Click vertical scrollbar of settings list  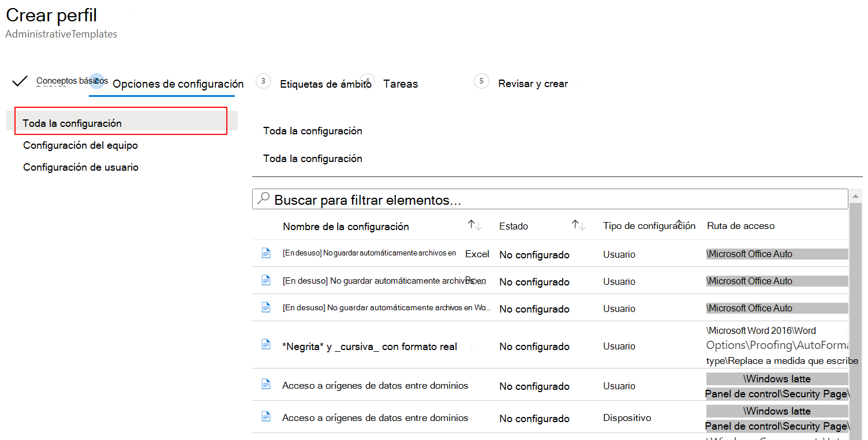pyautogui.click(x=856, y=314)
